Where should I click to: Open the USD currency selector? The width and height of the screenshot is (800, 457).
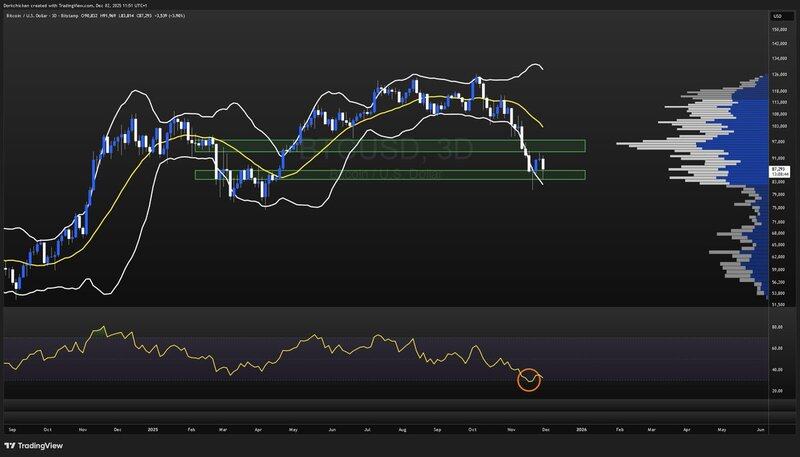776,16
